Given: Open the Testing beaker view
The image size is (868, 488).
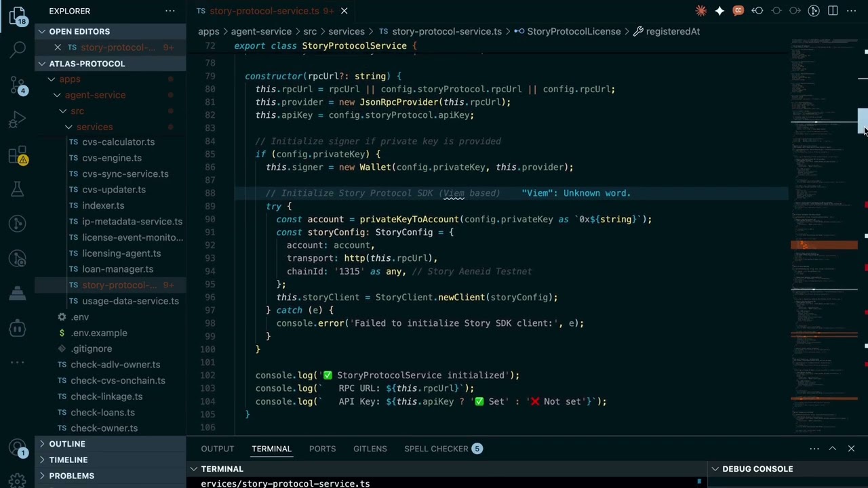Looking at the screenshot, I should pos(18,189).
